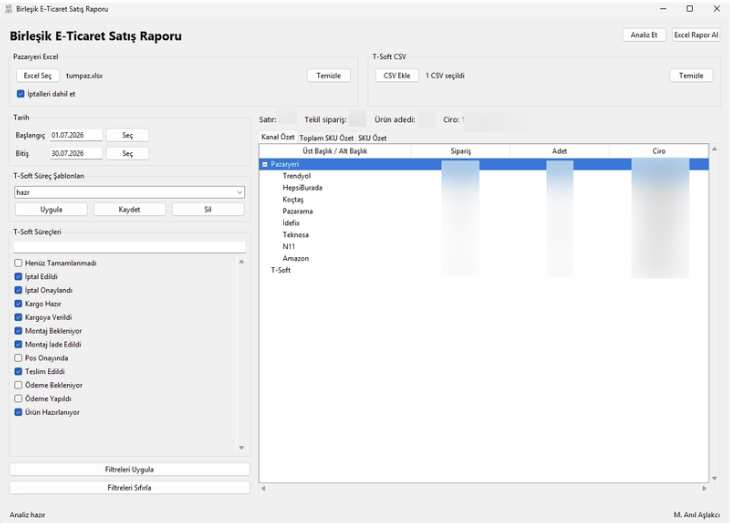Pick the Başlangıç date with Seç
The width and height of the screenshot is (730, 523).
128,135
